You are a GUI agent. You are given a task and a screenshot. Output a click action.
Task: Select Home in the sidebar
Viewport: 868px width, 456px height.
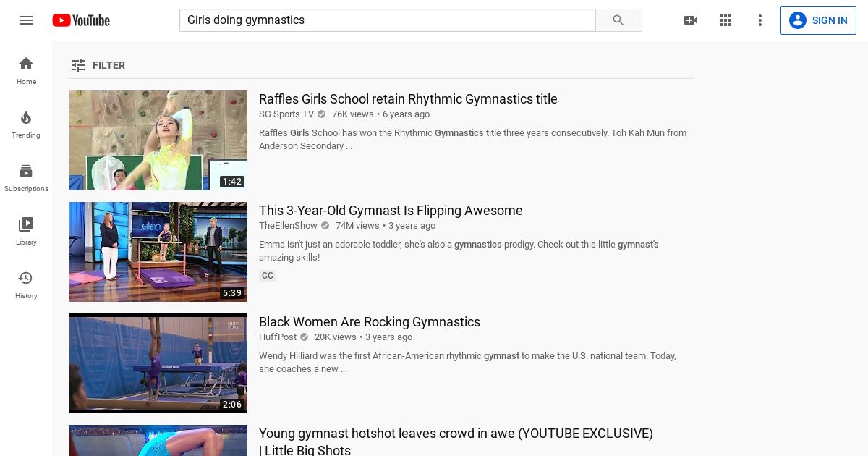[26, 71]
